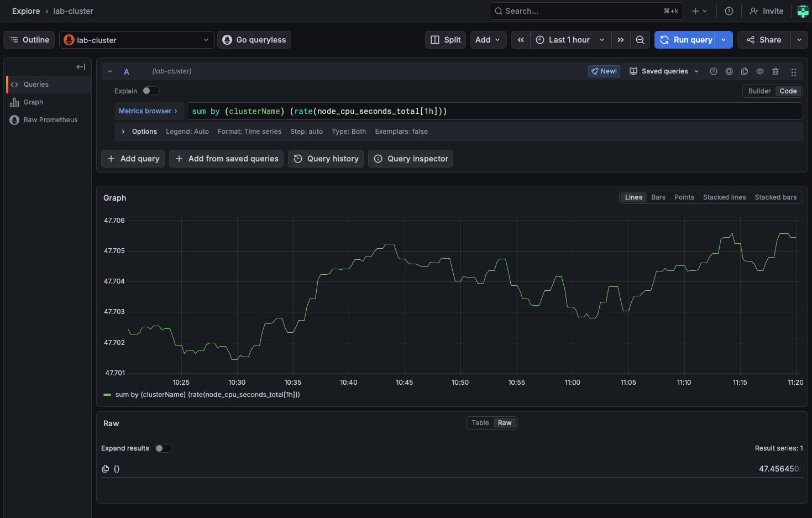Collapse the left sidebar with the arrow icon

[x=81, y=67]
